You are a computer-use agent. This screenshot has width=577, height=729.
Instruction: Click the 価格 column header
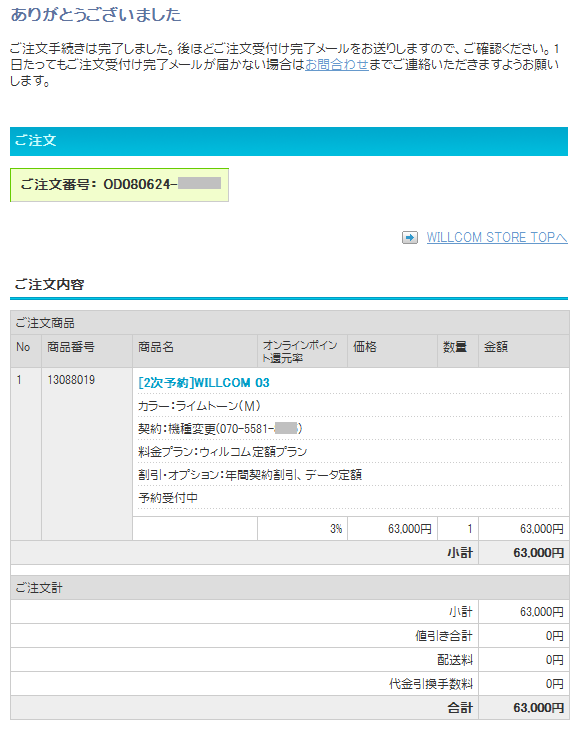pyautogui.click(x=392, y=351)
